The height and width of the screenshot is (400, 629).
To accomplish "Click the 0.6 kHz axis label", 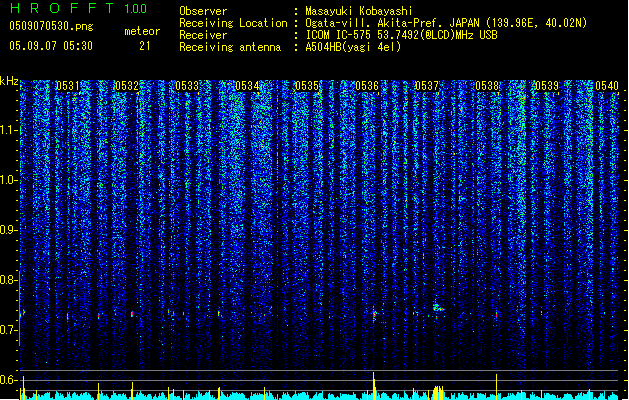I will [x=8, y=380].
